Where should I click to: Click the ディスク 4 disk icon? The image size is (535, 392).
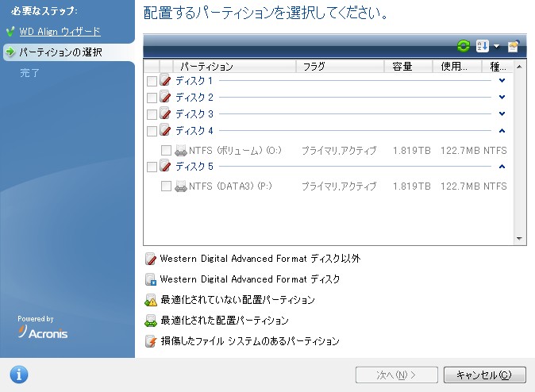click(x=165, y=129)
